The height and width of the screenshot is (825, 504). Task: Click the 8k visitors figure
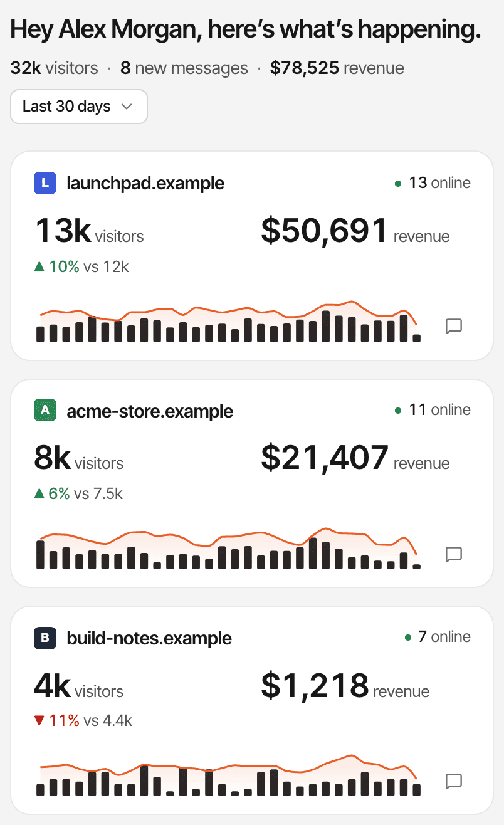pos(79,458)
